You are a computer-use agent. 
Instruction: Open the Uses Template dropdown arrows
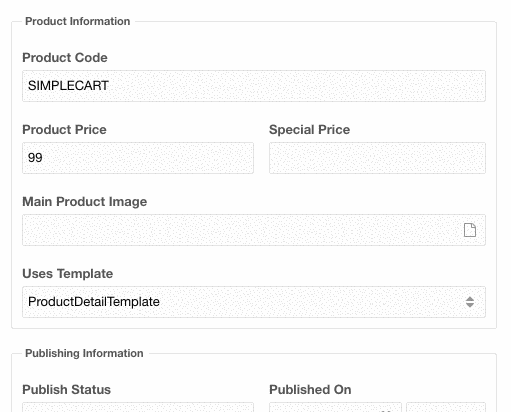pos(470,302)
